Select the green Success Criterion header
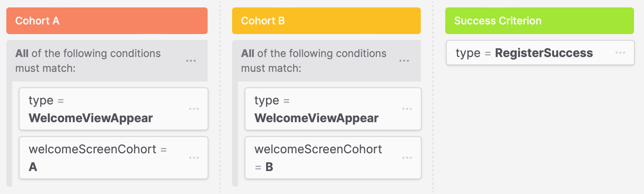 [540, 21]
